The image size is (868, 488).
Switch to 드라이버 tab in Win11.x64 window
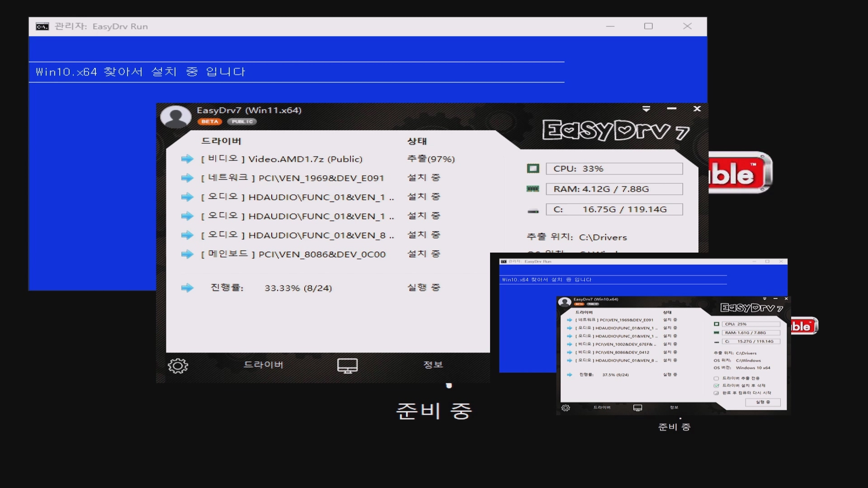coord(264,365)
